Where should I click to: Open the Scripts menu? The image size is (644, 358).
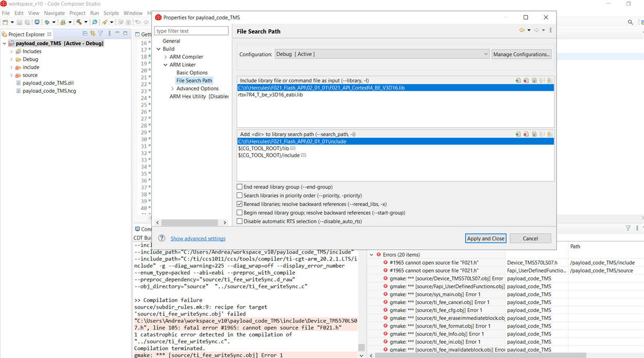[111, 13]
